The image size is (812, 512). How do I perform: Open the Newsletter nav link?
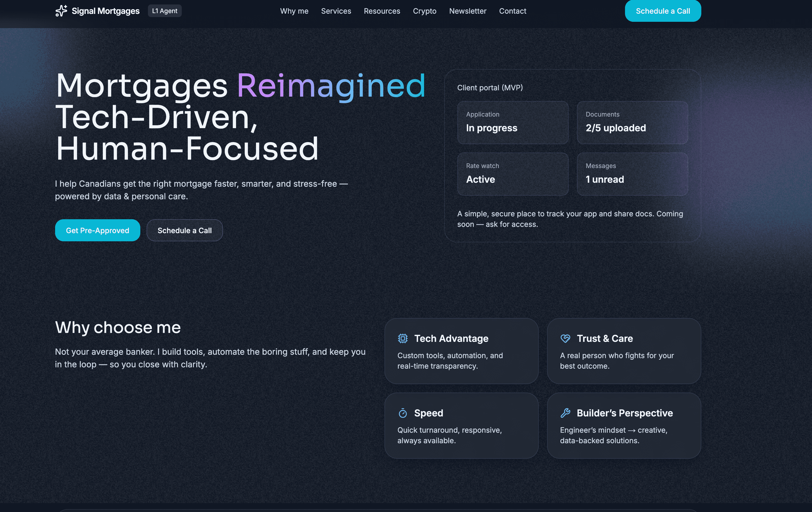[467, 11]
